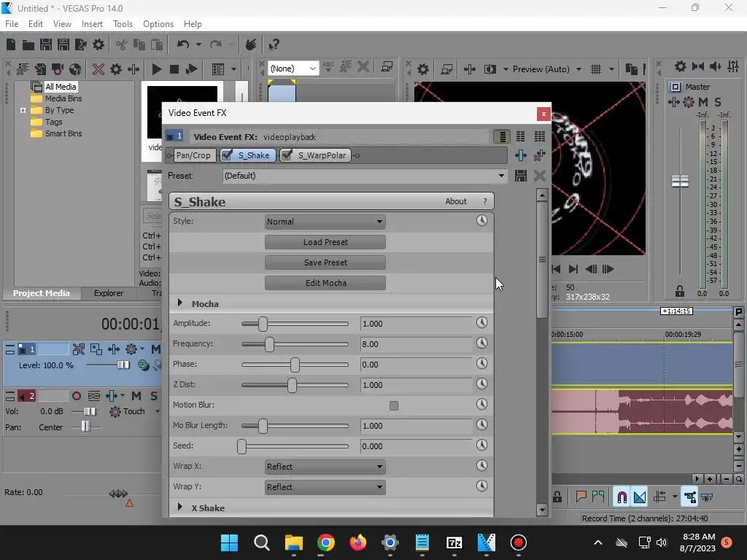Click the Amplitude value field 1.000
The width and height of the screenshot is (747, 560).
point(416,324)
